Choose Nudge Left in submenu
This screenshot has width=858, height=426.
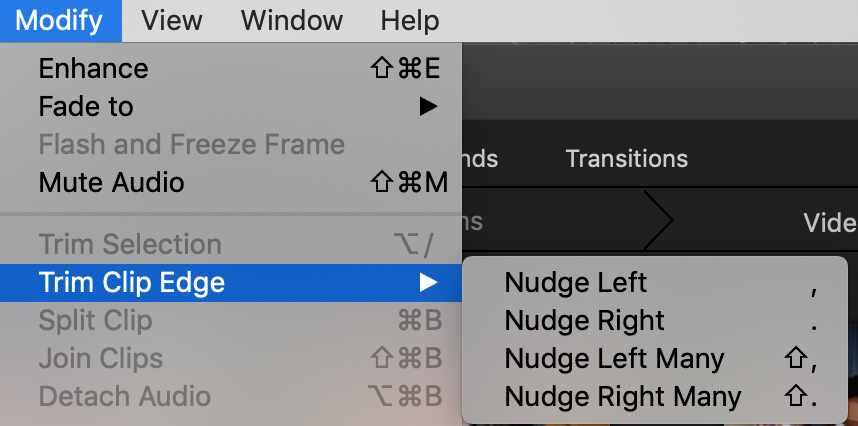576,282
